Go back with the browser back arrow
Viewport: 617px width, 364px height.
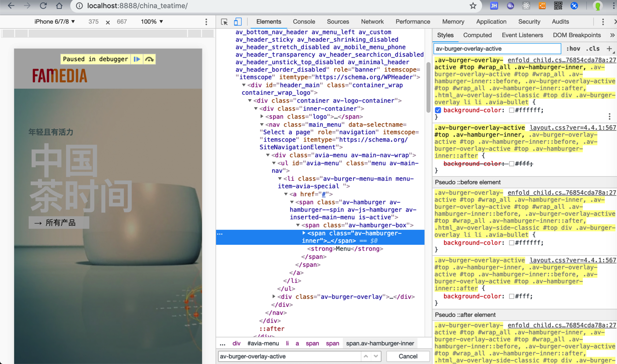click(x=11, y=6)
